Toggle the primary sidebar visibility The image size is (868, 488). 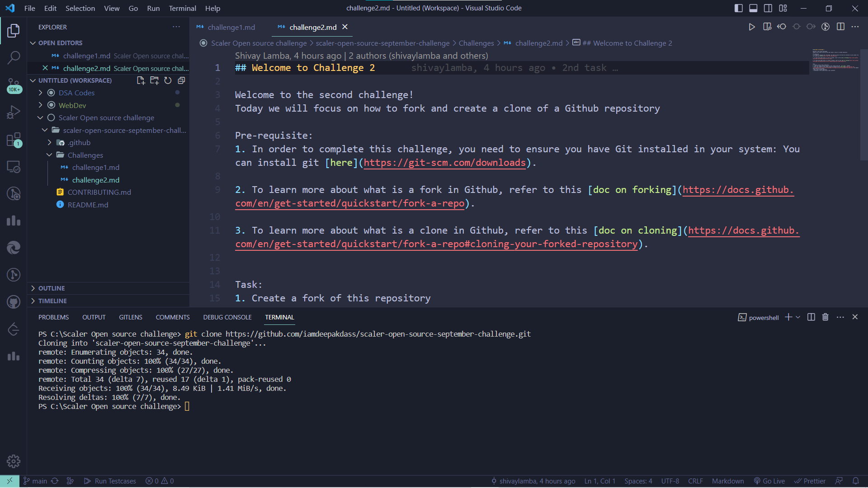click(738, 8)
